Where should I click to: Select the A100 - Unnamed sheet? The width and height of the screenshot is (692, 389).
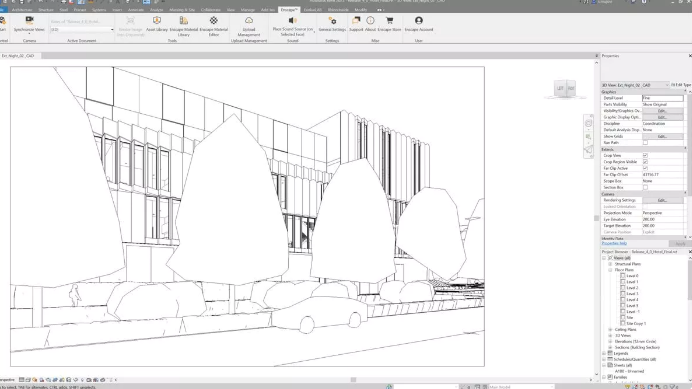(630, 371)
